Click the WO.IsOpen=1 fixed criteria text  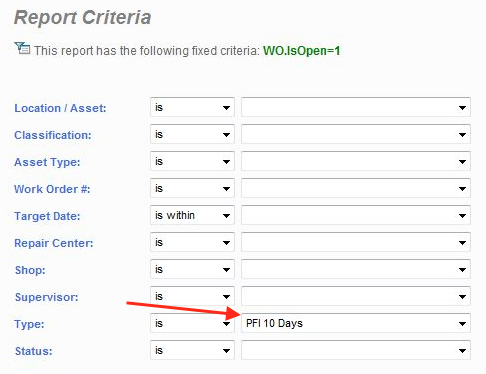302,51
